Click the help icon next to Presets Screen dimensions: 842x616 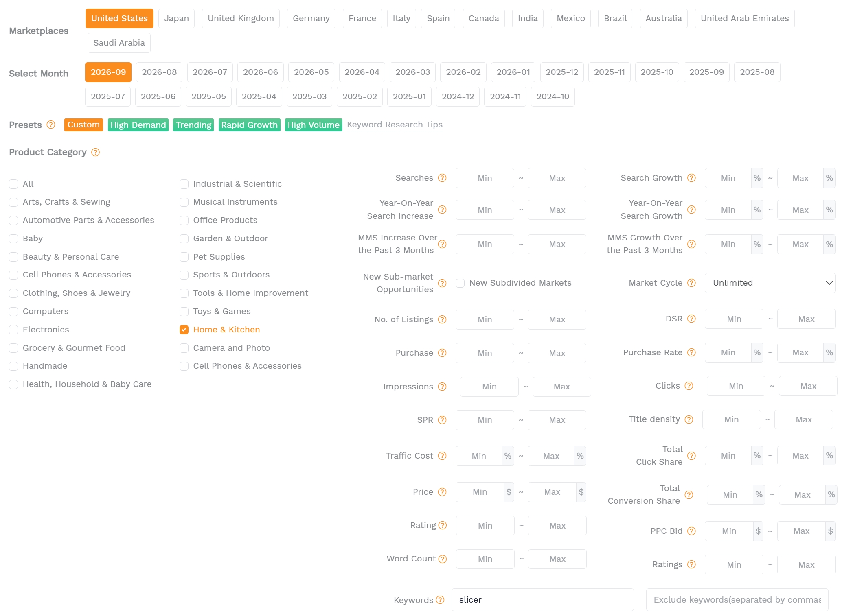pos(50,125)
